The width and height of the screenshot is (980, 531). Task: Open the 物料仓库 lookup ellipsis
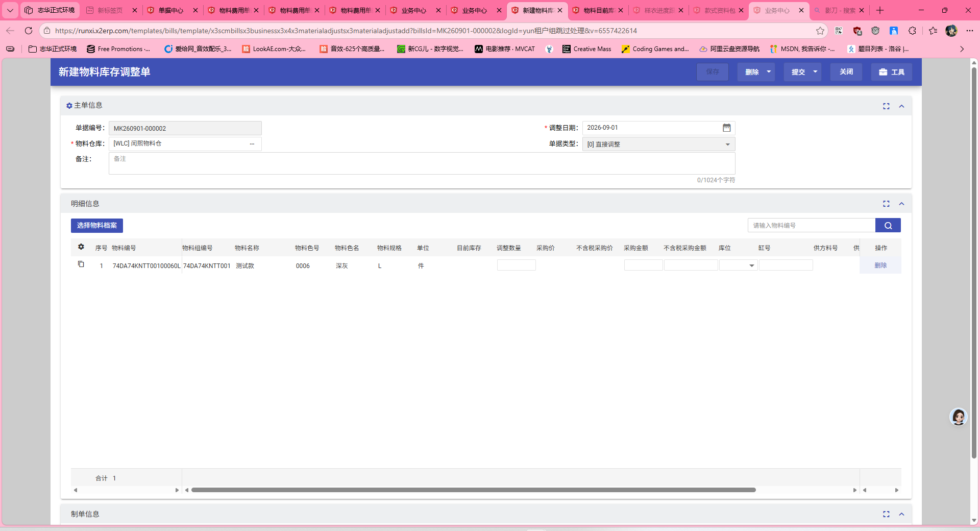pos(252,144)
